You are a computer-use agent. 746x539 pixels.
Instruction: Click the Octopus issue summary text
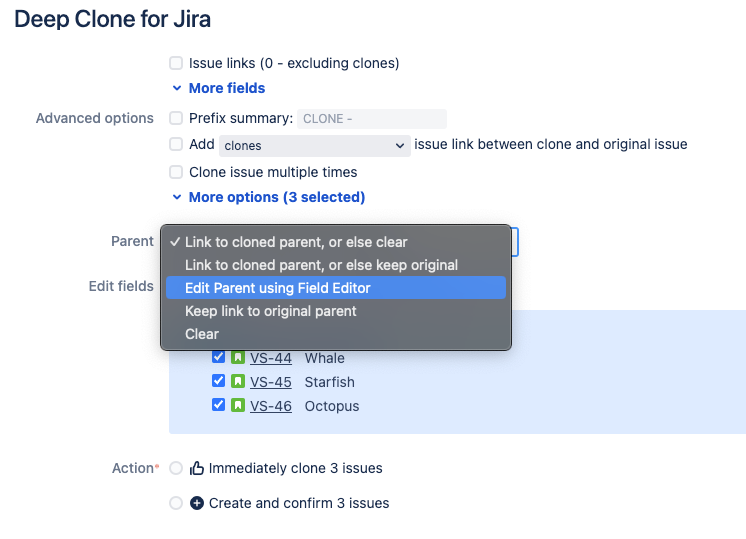point(332,406)
